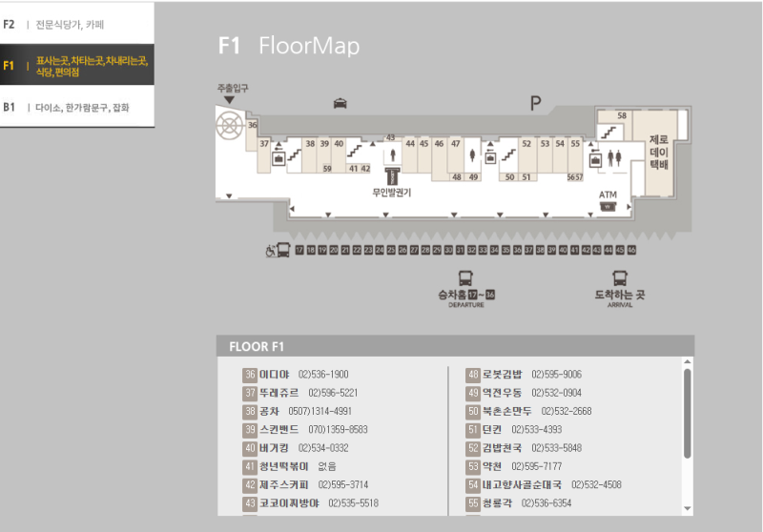Click platform number 31 marker

pyautogui.click(x=460, y=250)
